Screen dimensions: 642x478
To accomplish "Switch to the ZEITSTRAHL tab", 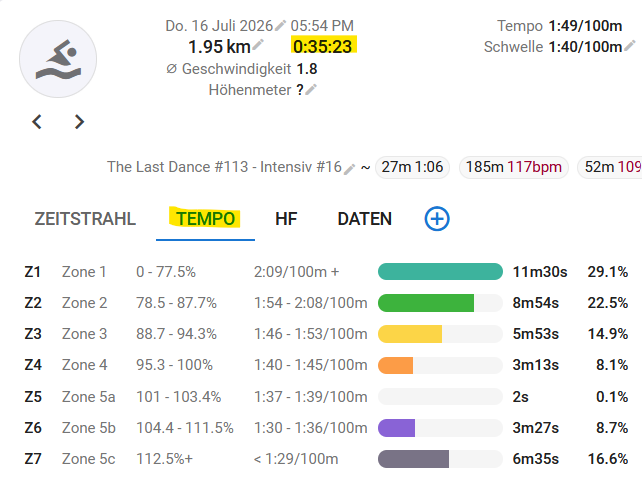I will 85,219.
